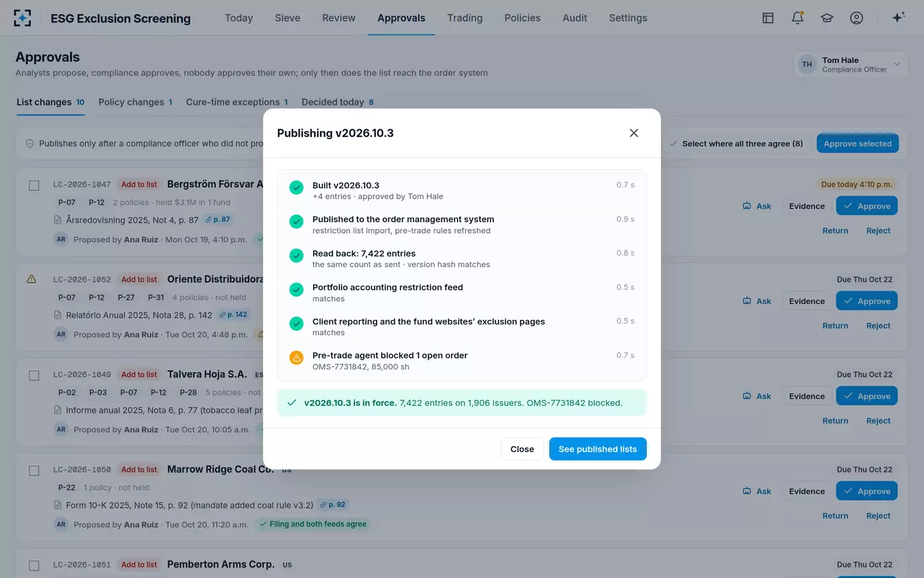
Task: Tick the checkbox for LC-2026-1047 Bergström
Action: (x=34, y=186)
